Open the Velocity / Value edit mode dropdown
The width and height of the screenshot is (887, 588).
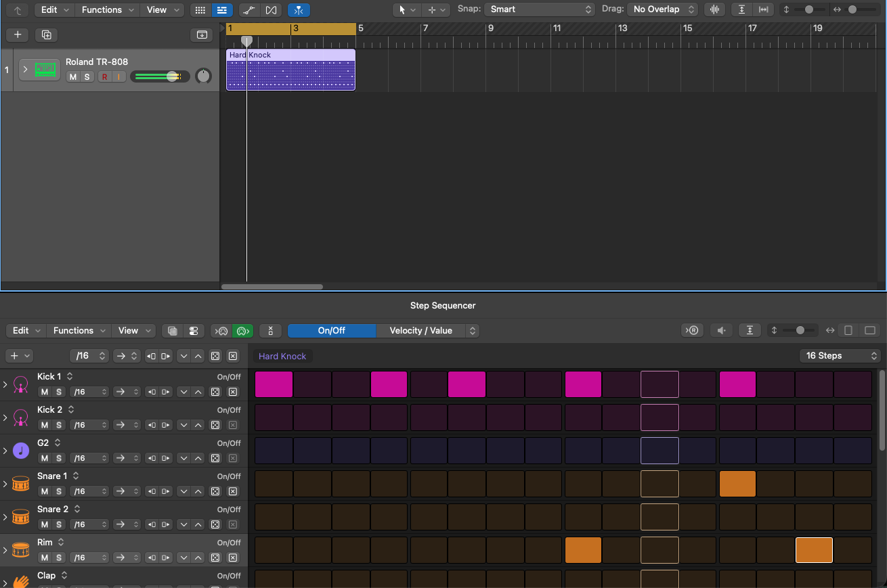[x=427, y=331]
